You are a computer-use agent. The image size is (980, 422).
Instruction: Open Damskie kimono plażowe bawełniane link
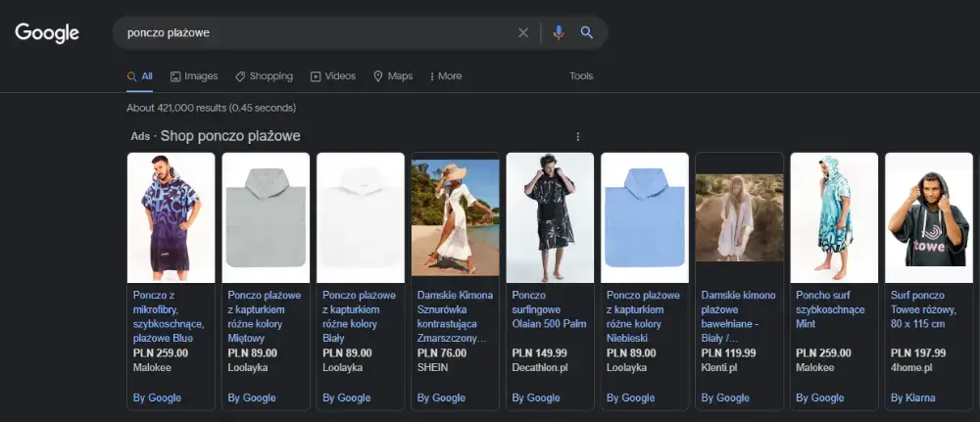739,316
